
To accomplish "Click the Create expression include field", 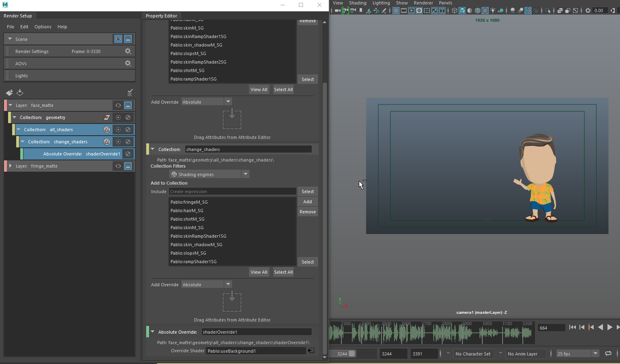I will tap(232, 192).
